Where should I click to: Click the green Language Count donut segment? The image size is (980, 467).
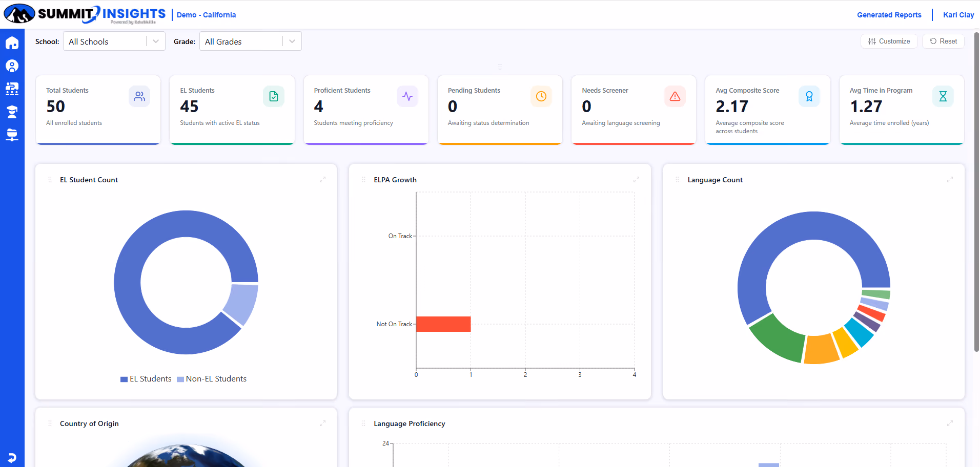(778, 339)
